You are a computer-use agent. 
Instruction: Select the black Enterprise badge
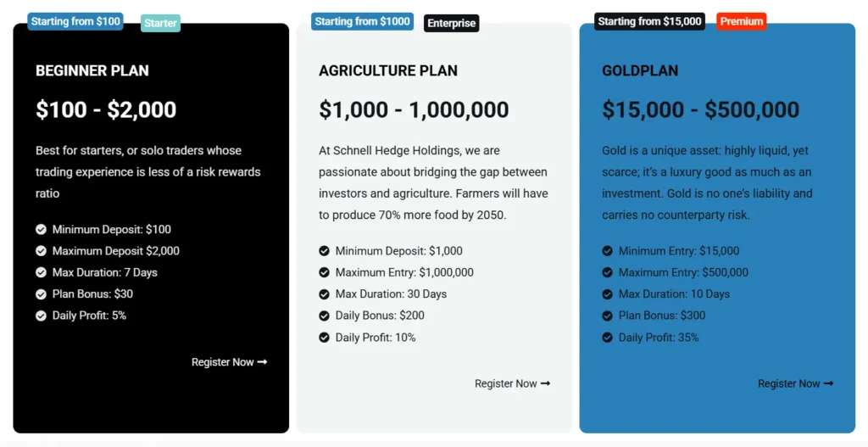coord(452,23)
